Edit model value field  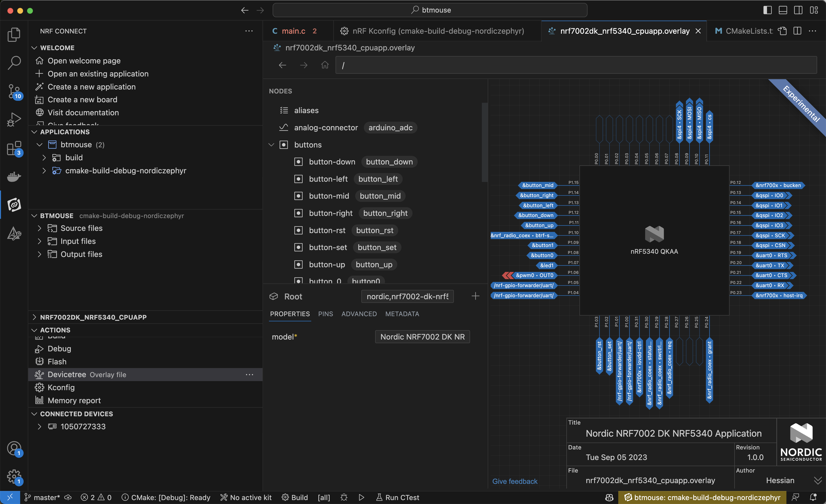[422, 337]
